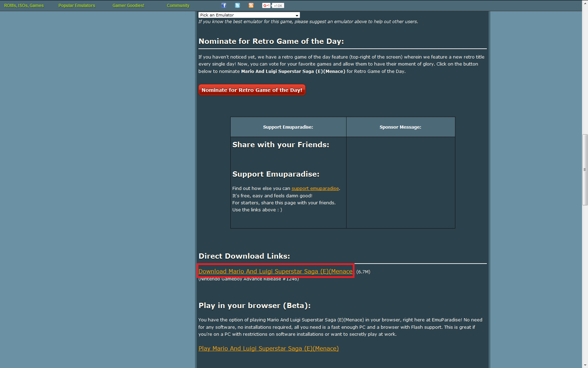Click the Share with your Friends: heading
588x368 pixels.
pos(281,145)
